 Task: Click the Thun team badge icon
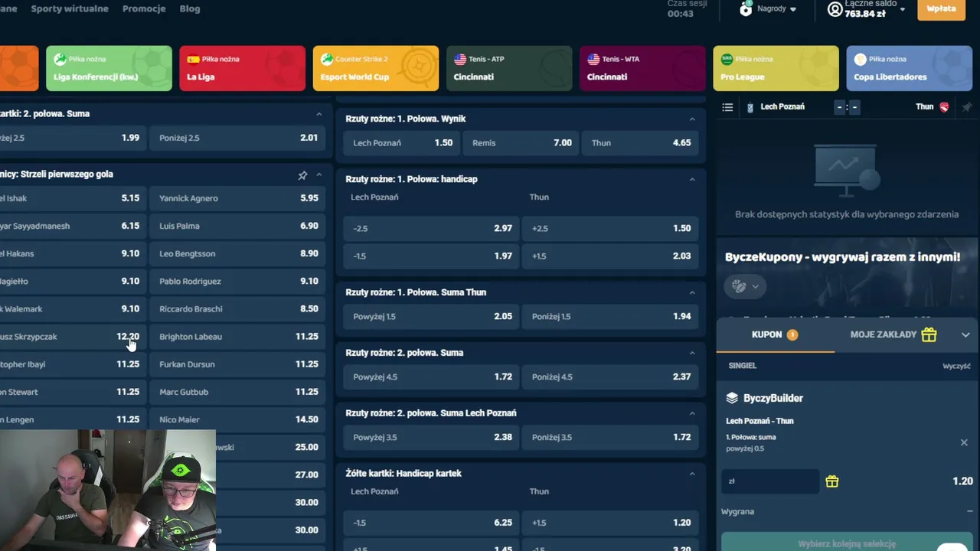944,107
